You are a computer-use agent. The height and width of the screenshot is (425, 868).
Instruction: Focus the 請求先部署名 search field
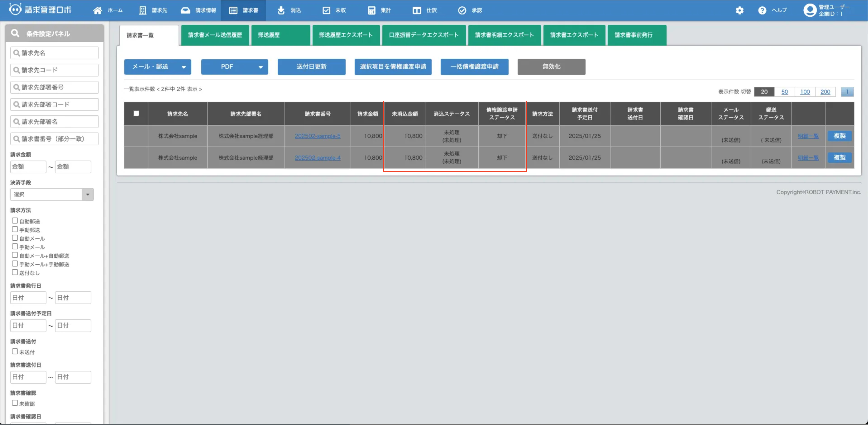(x=55, y=122)
